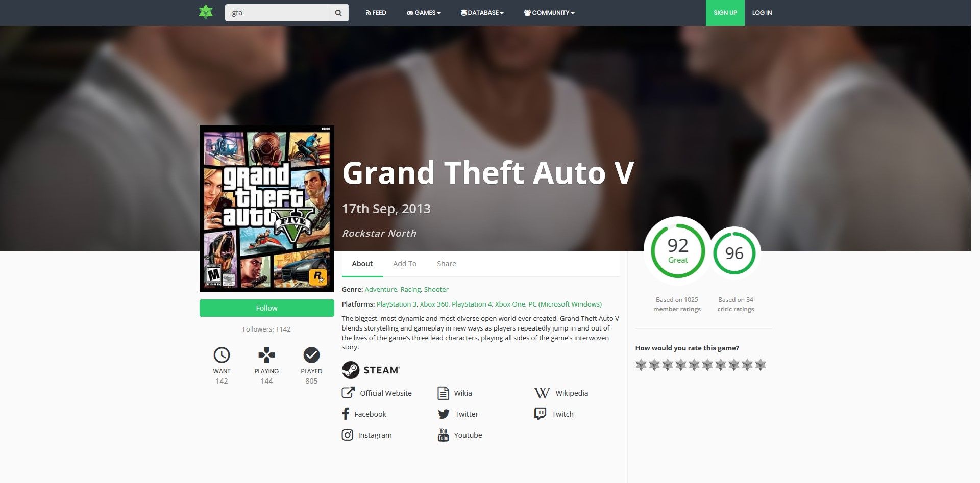Viewport: 980px width, 483px height.
Task: Open the Steam store logo link
Action: (x=371, y=370)
